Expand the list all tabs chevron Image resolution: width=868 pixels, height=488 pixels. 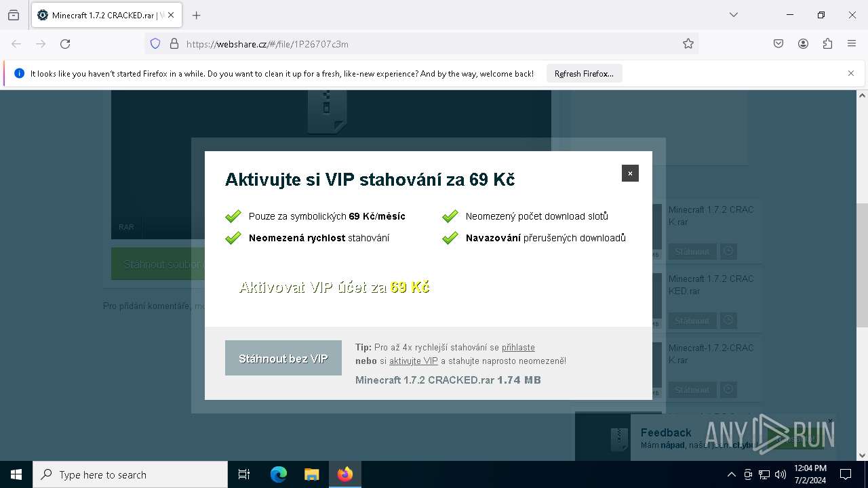(734, 15)
